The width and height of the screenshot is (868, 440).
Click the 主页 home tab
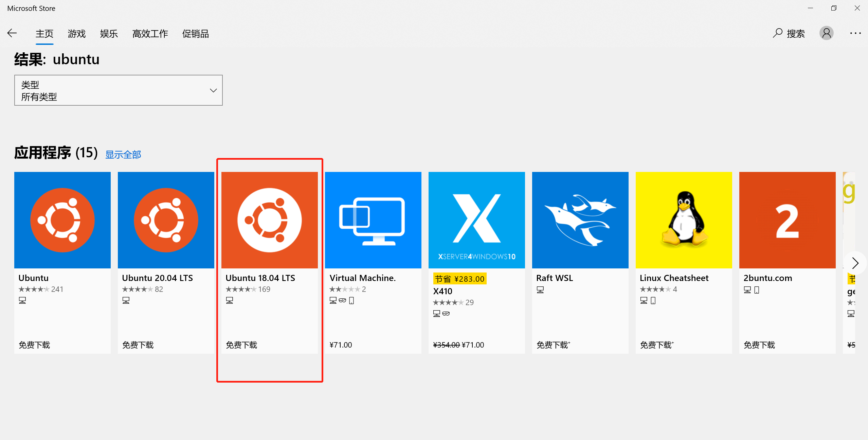point(44,34)
